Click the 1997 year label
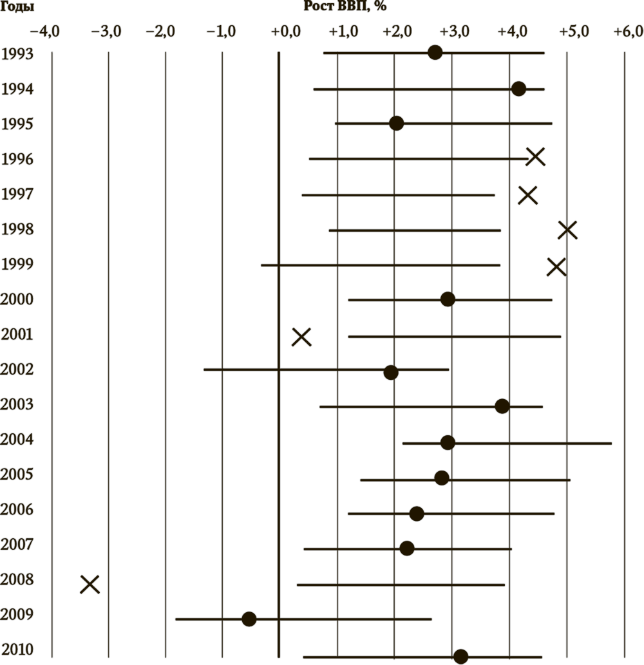 17,194
